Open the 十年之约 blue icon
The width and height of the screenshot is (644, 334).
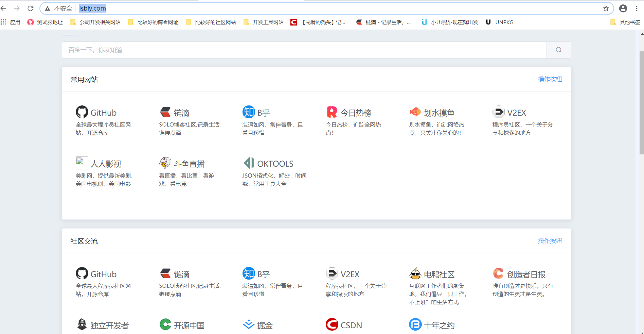pos(415,324)
